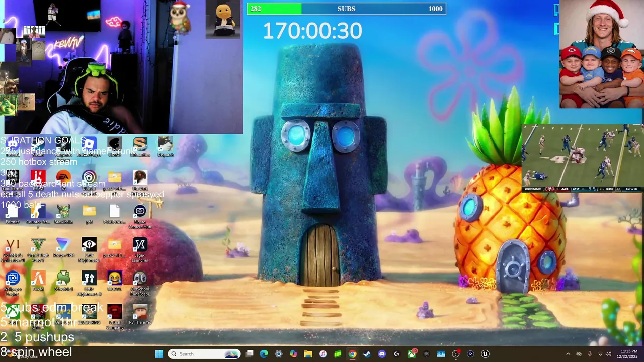Select the PS3UPDAT file on desktop

(x=115, y=214)
